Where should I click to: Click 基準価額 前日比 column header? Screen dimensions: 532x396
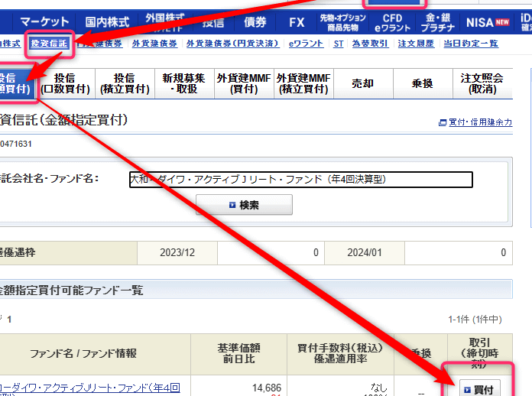[x=238, y=354]
